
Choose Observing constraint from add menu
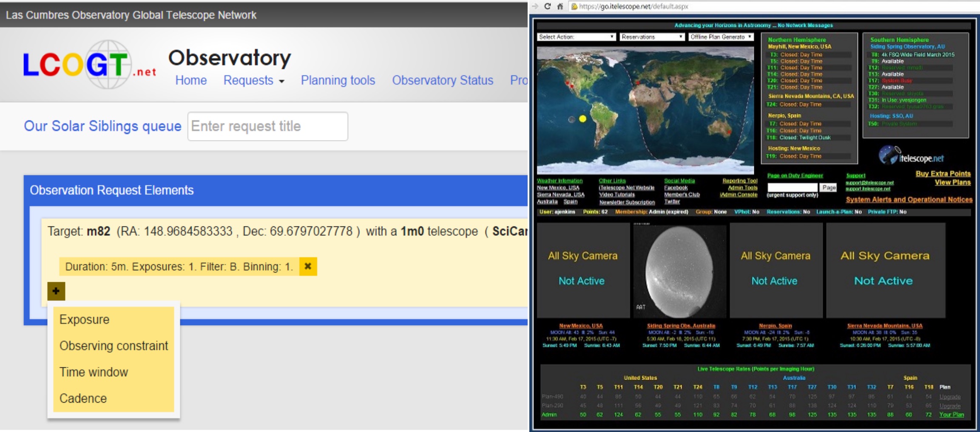click(x=114, y=346)
